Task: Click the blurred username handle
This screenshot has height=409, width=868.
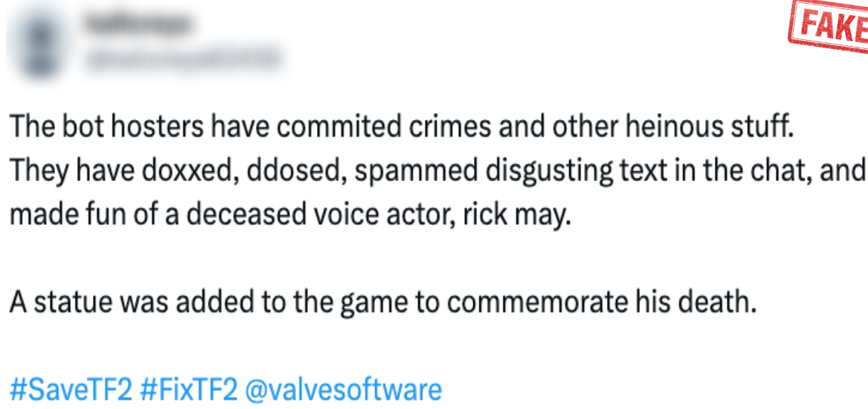Action: point(183,59)
